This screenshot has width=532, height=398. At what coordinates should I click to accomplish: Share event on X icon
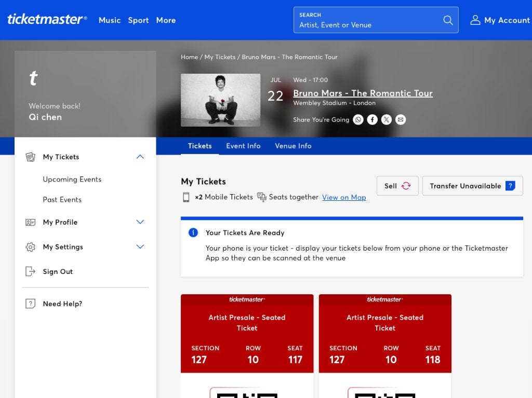tap(387, 120)
